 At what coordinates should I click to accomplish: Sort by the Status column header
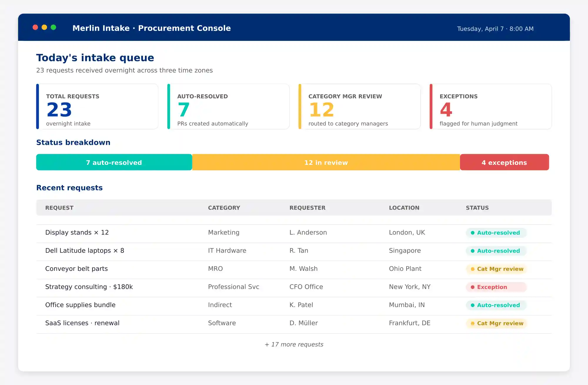click(x=477, y=208)
